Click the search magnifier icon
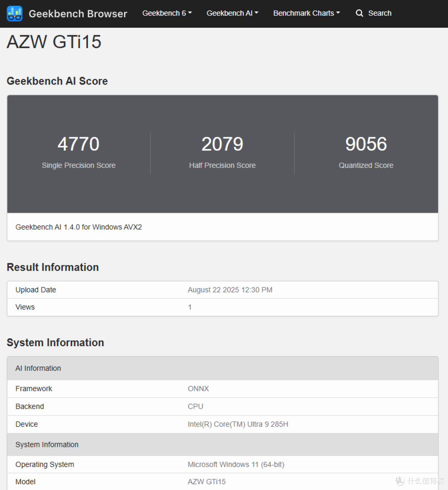Image resolution: width=448 pixels, height=490 pixels. [x=360, y=13]
